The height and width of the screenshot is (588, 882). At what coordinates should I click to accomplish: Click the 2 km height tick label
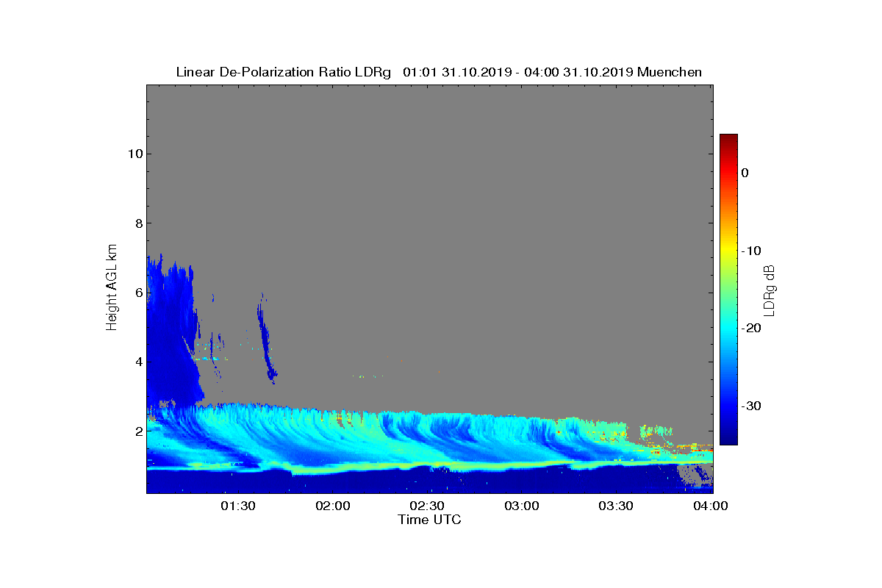[x=137, y=431]
